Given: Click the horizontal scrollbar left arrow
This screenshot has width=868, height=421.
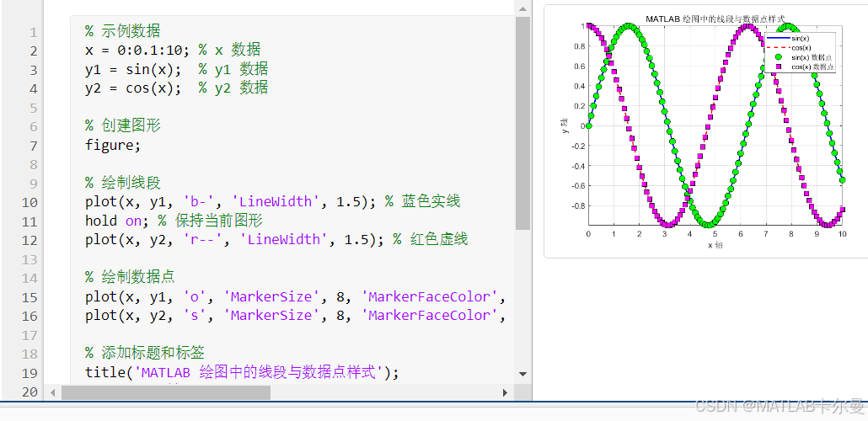Looking at the screenshot, I should 53,392.
